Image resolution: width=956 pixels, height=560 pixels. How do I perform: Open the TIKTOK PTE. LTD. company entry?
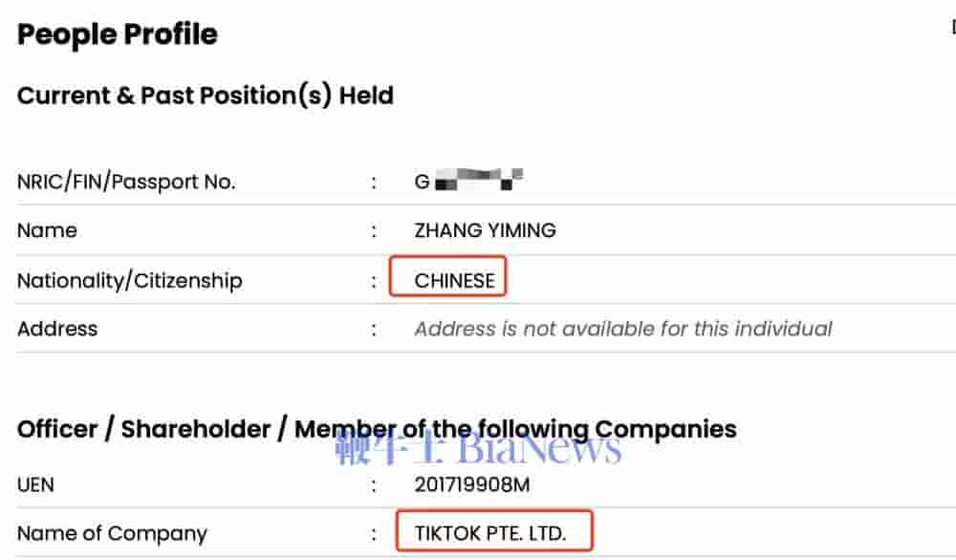[490, 533]
